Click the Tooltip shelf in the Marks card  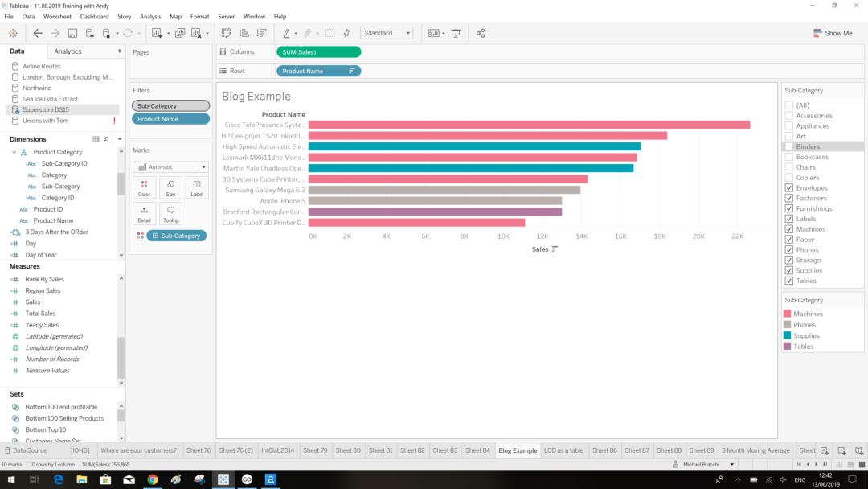170,213
